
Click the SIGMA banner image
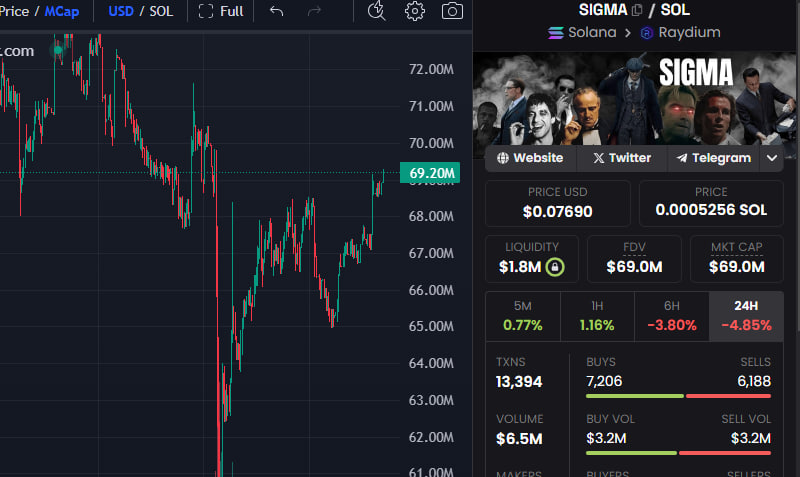tap(634, 99)
